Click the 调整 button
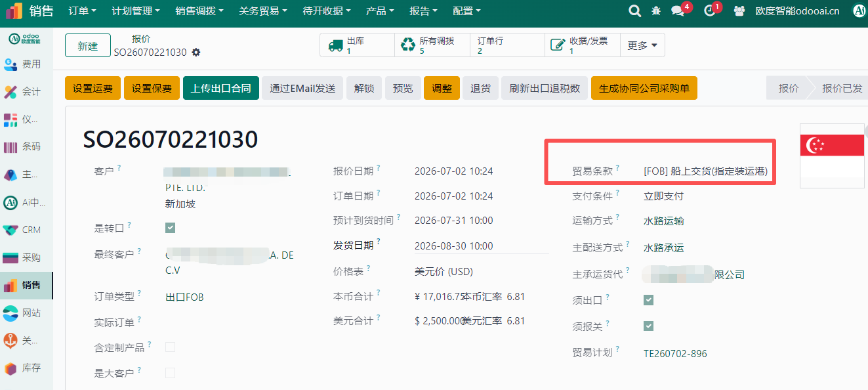The image size is (868, 390). pyautogui.click(x=442, y=88)
